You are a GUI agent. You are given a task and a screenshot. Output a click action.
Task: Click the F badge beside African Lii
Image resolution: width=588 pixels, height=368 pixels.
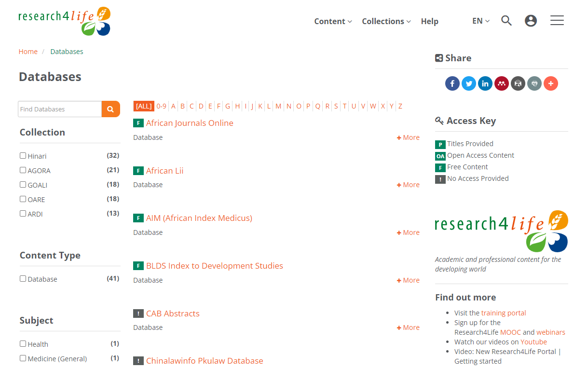point(138,171)
